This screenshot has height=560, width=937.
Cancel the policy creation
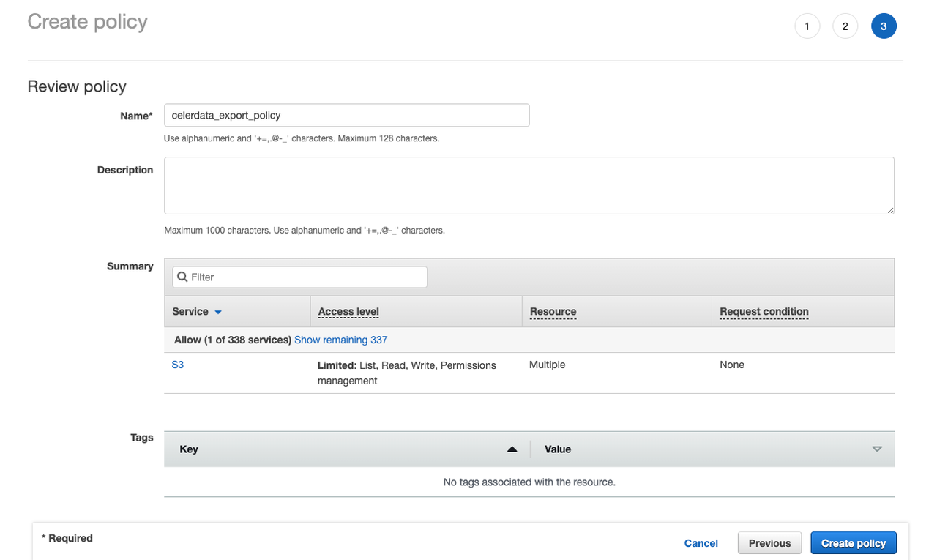[701, 543]
